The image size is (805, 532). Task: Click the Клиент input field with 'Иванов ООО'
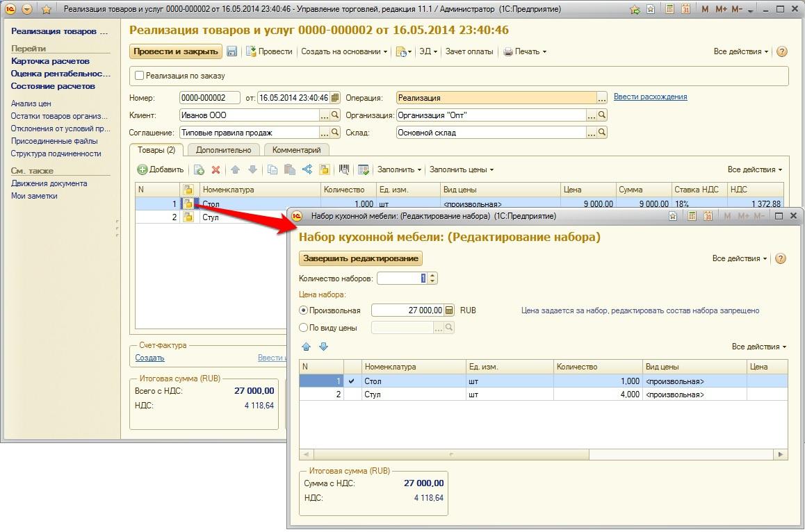coord(250,115)
